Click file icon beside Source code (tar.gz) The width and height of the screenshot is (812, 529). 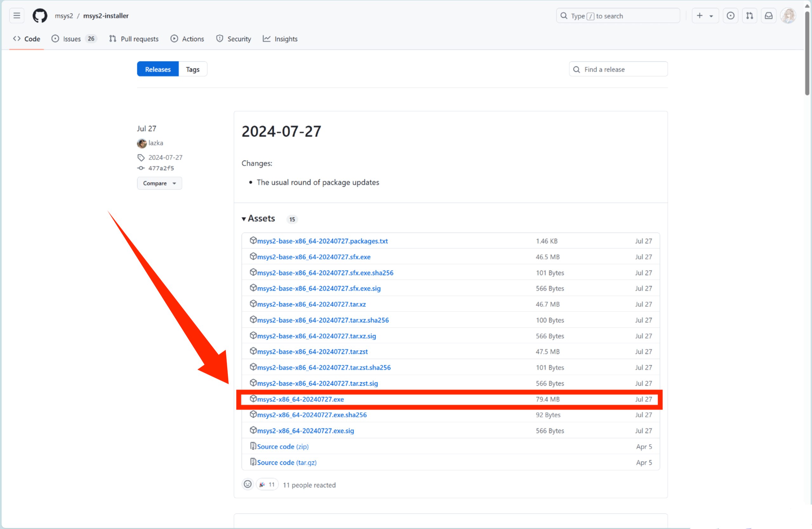point(253,462)
